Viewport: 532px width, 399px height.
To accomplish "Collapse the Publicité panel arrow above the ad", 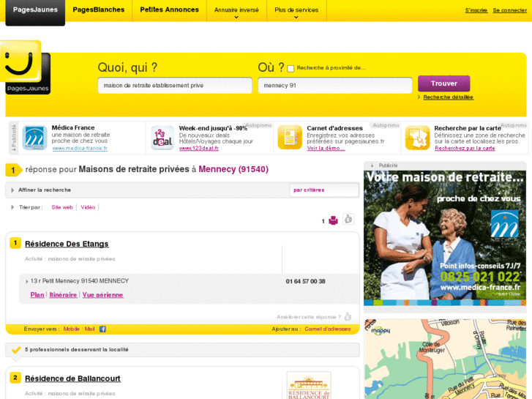I will (x=372, y=165).
